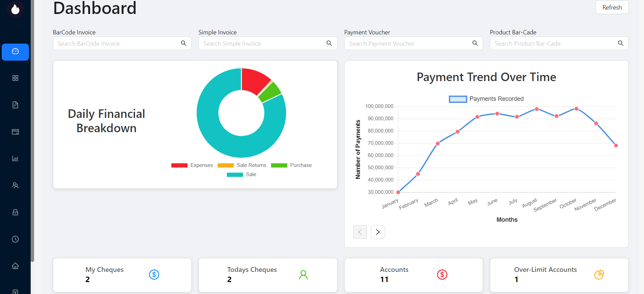Click the Product Bar-Cade search magnifier icon

click(x=620, y=43)
